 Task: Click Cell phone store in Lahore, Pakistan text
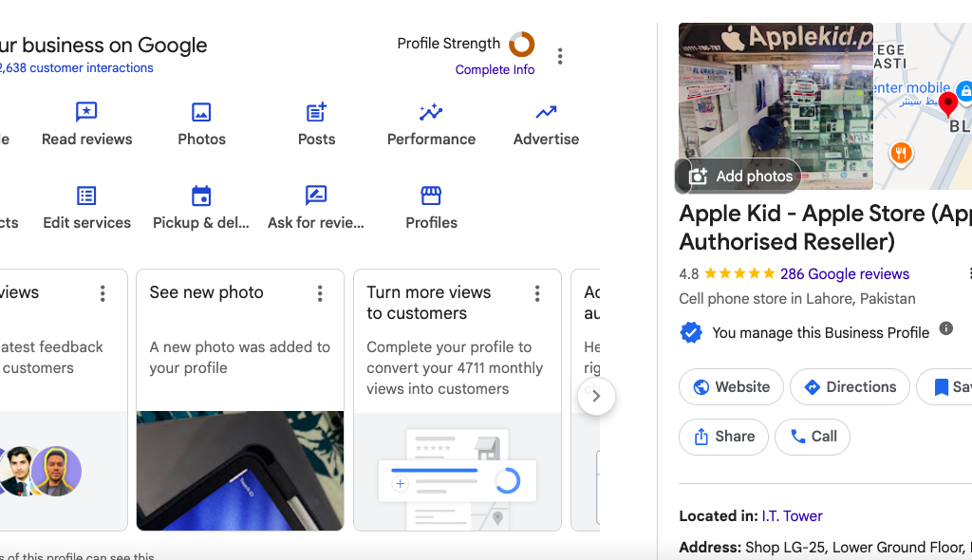coord(797,298)
